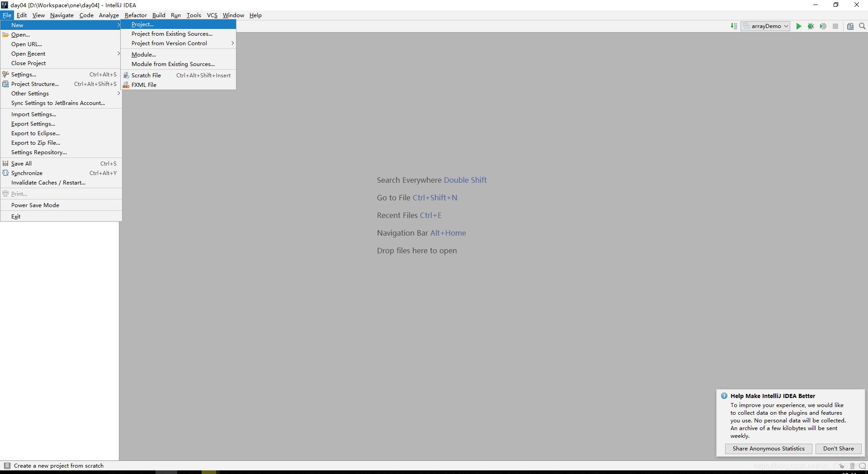Click the IntelliJ IDEA title bar app icon
This screenshot has height=474, width=868.
tap(5, 5)
